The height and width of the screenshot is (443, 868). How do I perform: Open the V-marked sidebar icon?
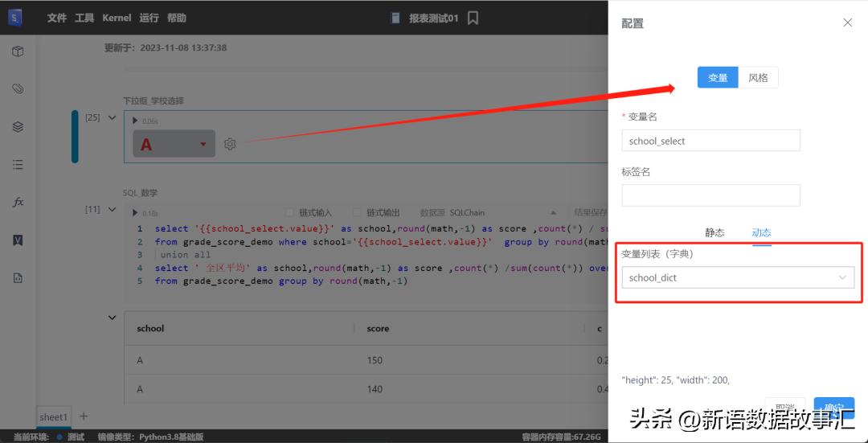point(18,240)
